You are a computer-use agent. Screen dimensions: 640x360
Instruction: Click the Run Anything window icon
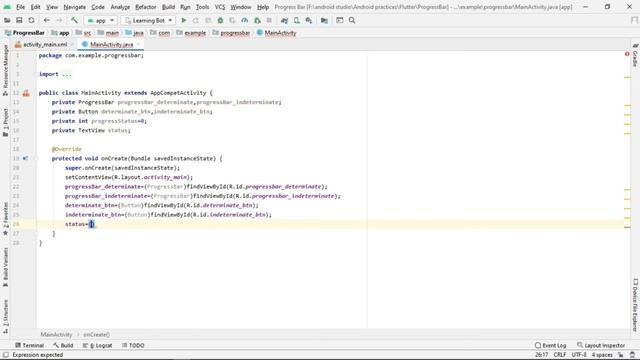340,20
